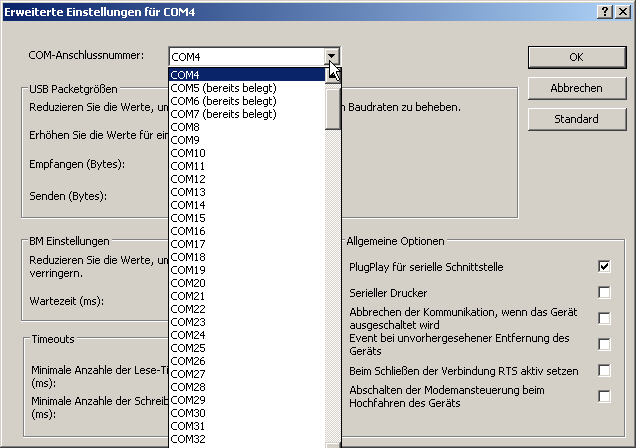This screenshot has height=448, width=636.
Task: Toggle Abbrechen der Kommunikation checkbox
Action: pyautogui.click(x=604, y=318)
